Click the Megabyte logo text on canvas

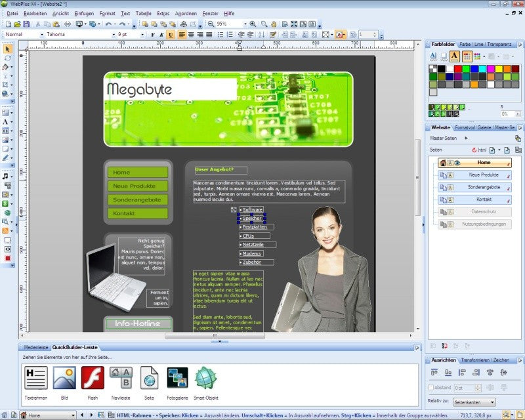139,89
